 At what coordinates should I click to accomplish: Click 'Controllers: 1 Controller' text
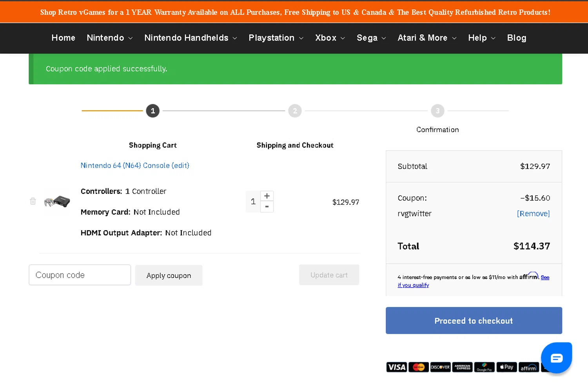[x=123, y=191]
